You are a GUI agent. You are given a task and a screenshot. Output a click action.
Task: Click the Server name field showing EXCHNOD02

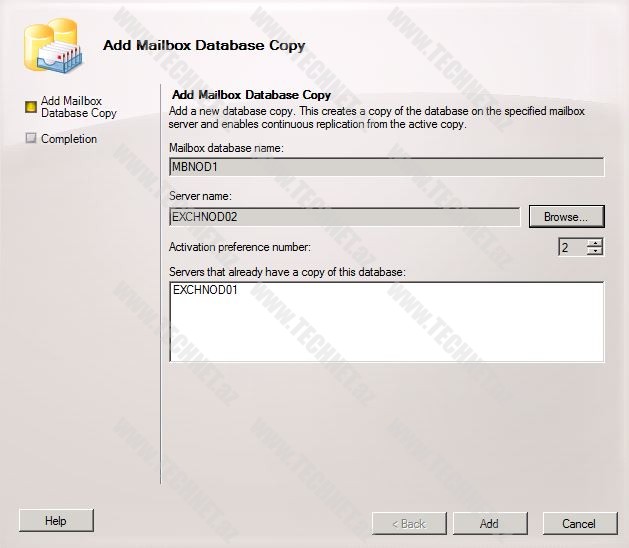[344, 217]
